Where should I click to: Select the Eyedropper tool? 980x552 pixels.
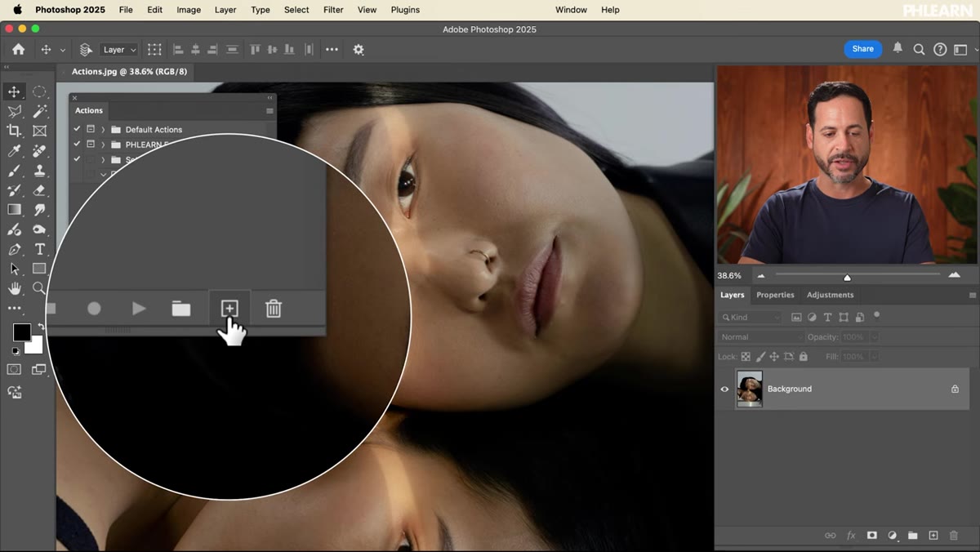click(14, 151)
